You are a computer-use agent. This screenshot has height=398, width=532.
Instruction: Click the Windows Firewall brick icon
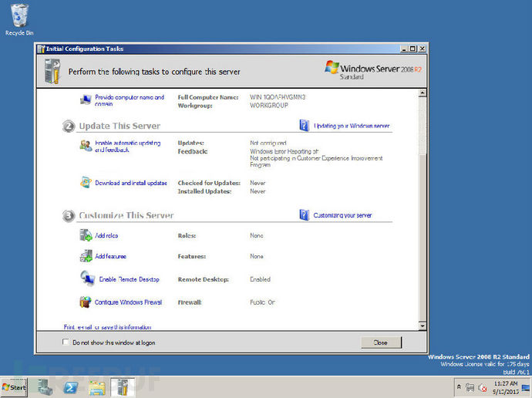86,302
